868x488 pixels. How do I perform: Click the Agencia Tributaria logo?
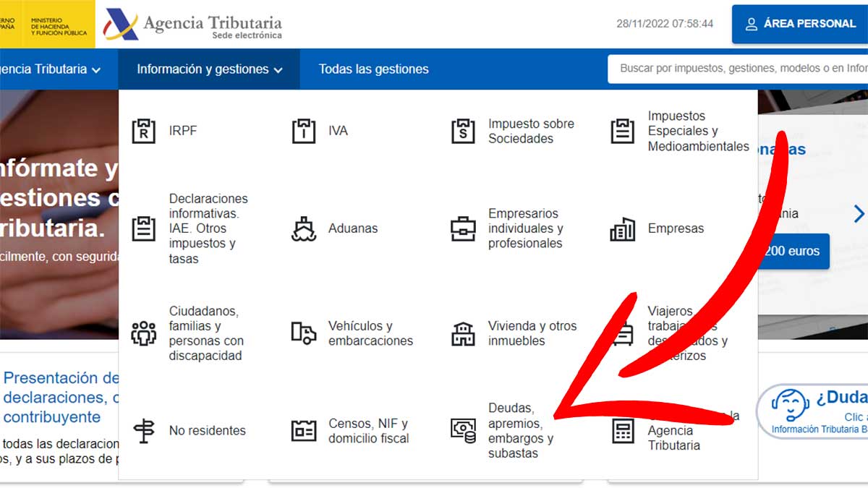[x=193, y=25]
